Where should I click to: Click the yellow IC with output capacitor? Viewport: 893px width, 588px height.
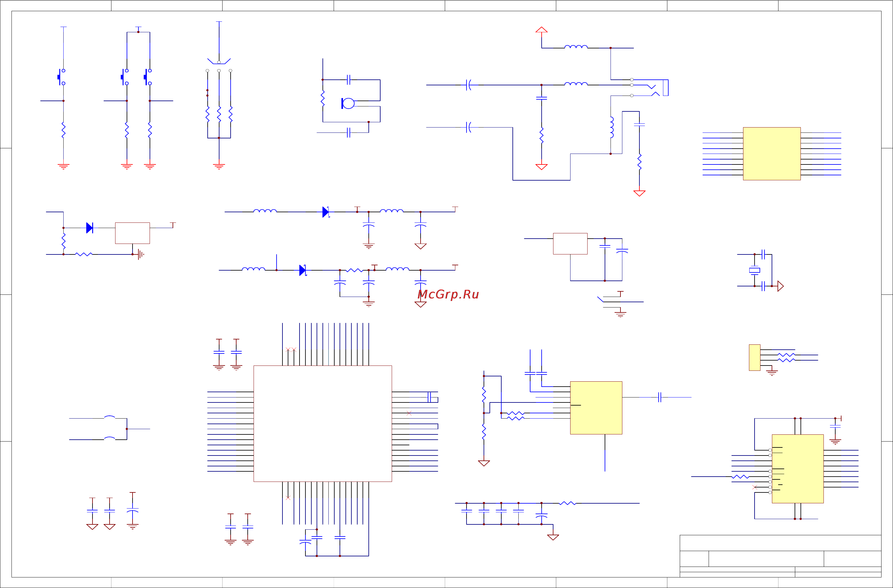coord(596,408)
